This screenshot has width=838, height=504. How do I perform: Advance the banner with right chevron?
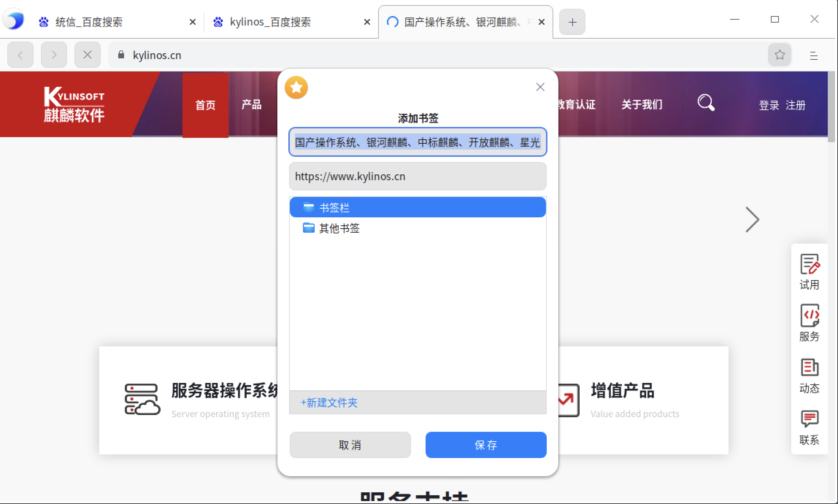(x=752, y=220)
